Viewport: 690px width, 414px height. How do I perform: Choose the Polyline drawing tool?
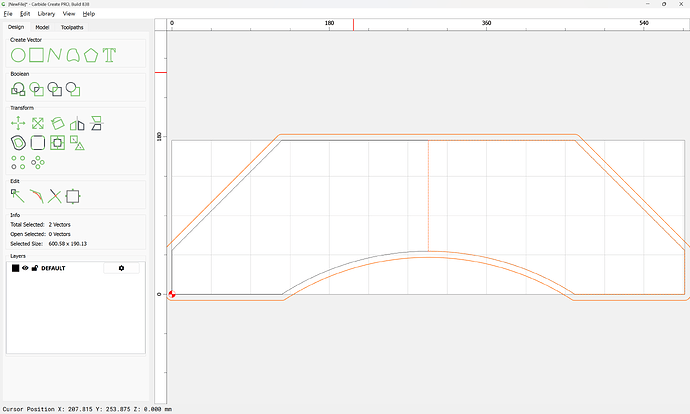click(x=54, y=56)
